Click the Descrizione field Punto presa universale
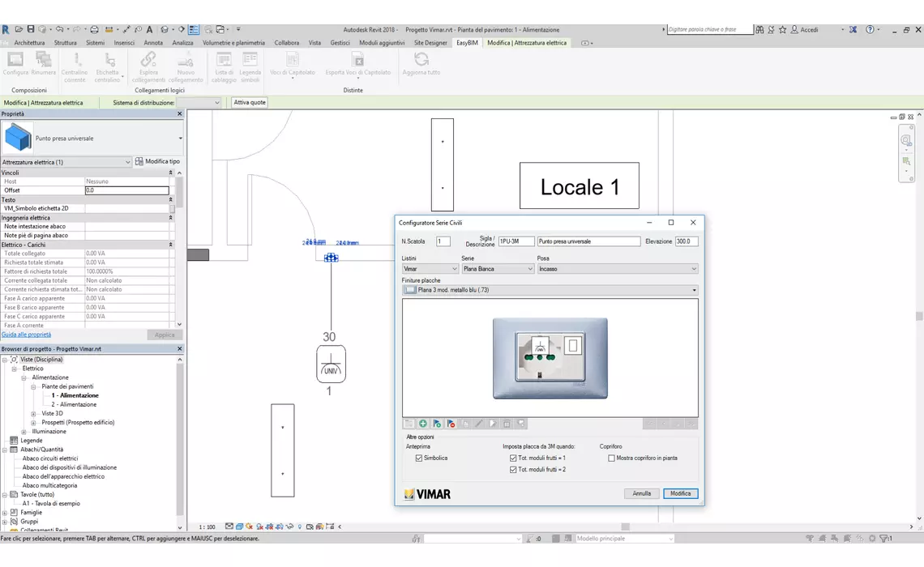Image resolution: width=924 pixels, height=567 pixels. tap(588, 241)
